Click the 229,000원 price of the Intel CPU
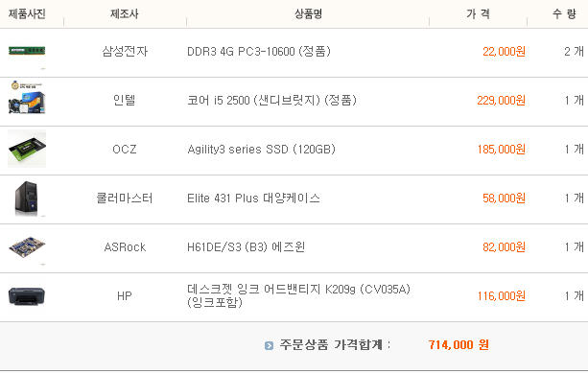Viewport: 588px width, 374px height. [x=501, y=101]
